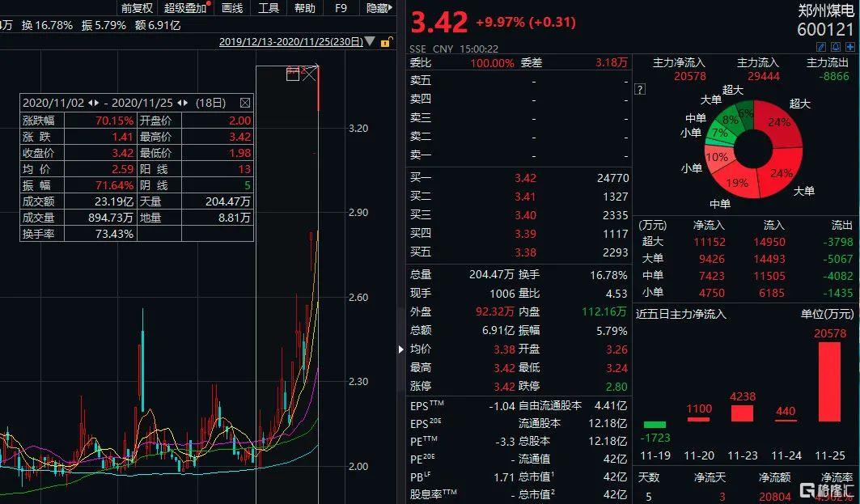
Task: Select the 中单 19% pie slice
Action: pyautogui.click(x=738, y=183)
